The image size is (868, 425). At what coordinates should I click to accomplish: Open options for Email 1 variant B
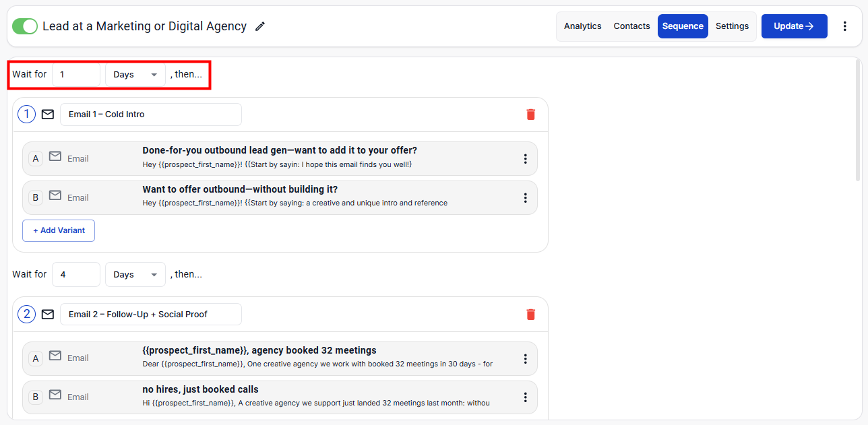coord(525,198)
